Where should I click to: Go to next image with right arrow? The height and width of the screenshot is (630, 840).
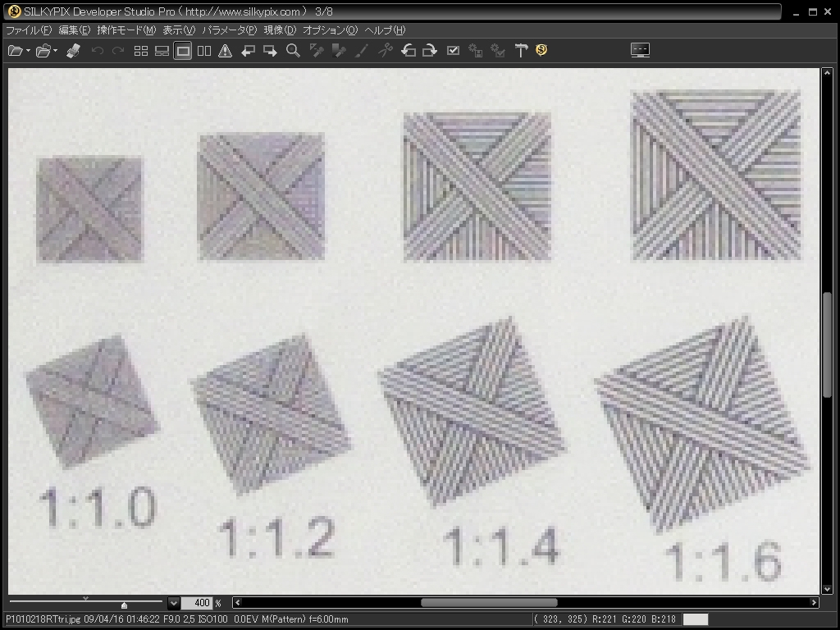point(270,51)
